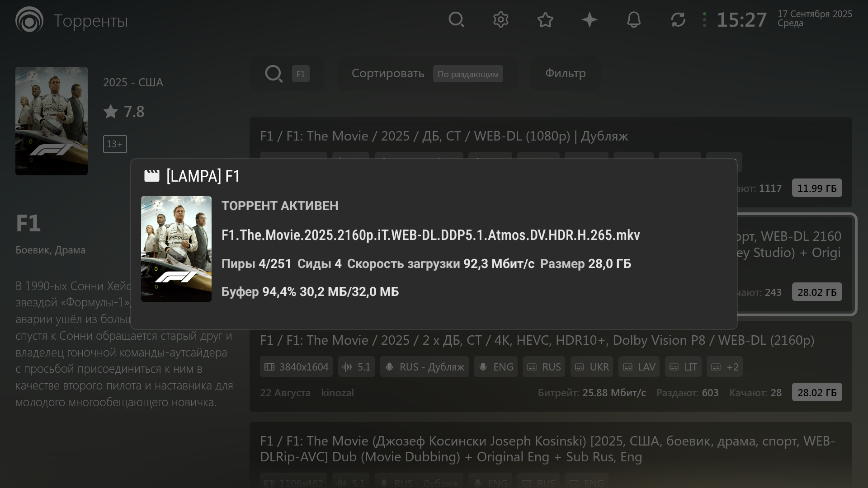Open settings gear icon
The height and width of the screenshot is (488, 868).
[x=500, y=20]
